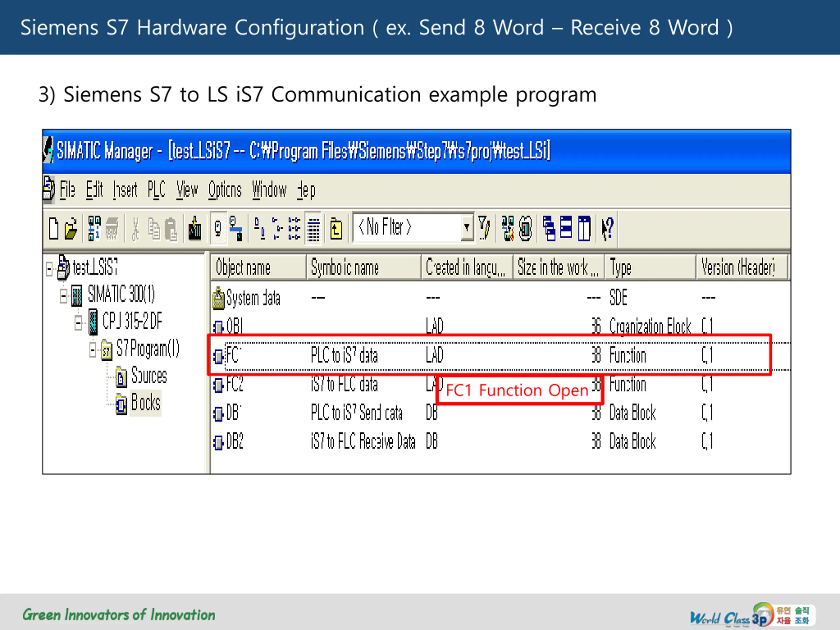Sort by Size in the work memory header

[x=558, y=268]
